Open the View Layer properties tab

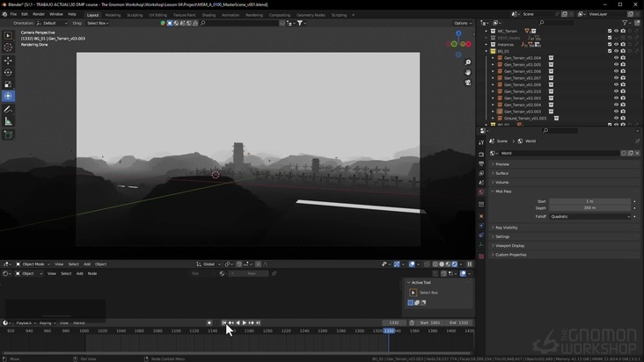coord(481,173)
